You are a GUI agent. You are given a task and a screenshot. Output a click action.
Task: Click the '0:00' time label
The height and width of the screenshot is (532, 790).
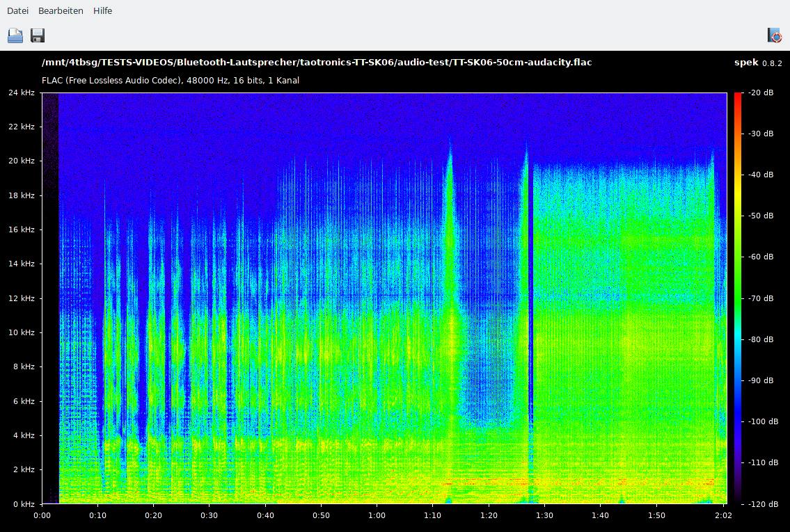click(x=42, y=515)
